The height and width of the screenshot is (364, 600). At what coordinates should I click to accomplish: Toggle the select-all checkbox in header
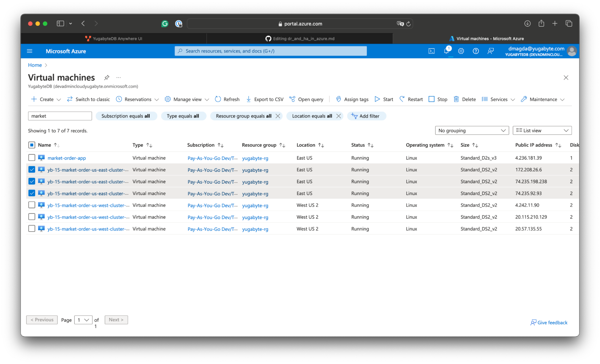click(32, 145)
